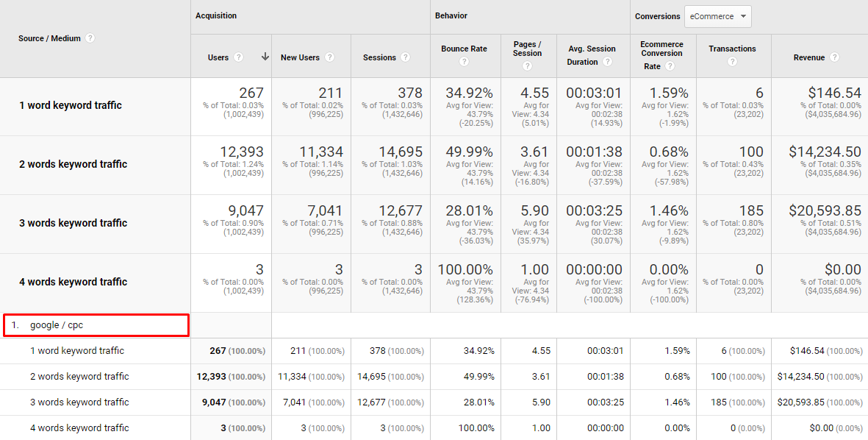Click 2 words keyword traffic under google / cpc
Screen dimensions: 868x440
click(x=79, y=377)
